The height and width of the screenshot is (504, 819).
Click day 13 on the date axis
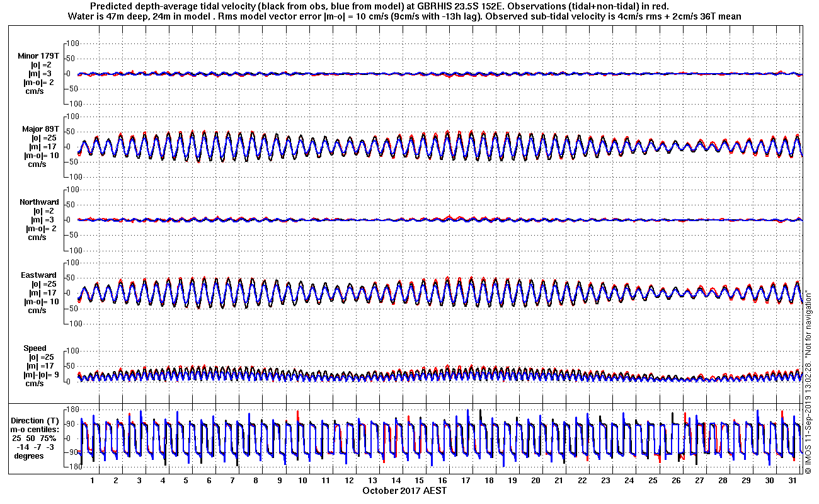pos(372,480)
